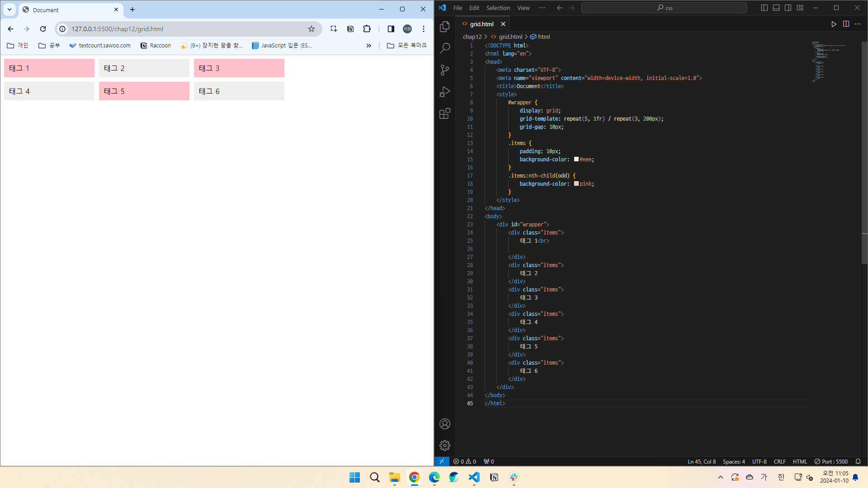The height and width of the screenshot is (488, 868).
Task: Click Port : 5500 live server button
Action: pos(831,461)
